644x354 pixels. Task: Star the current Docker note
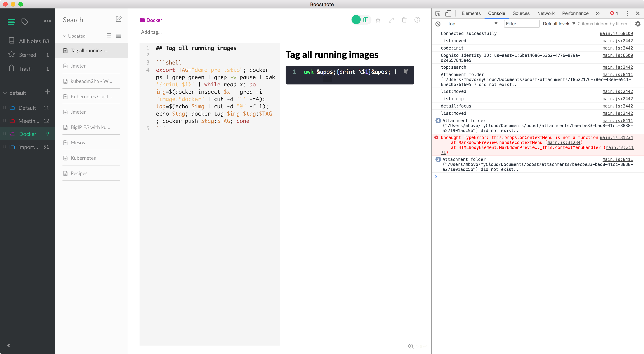click(378, 20)
